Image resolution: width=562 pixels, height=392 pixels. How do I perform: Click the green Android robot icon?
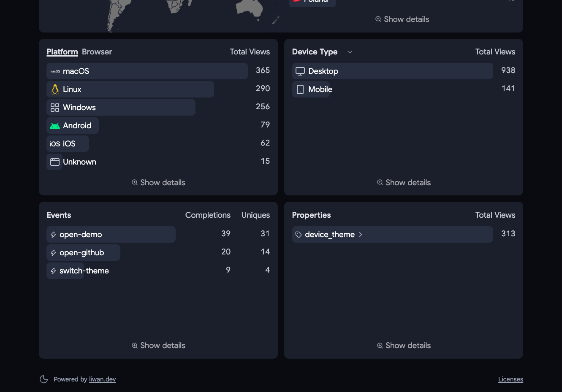[x=55, y=126]
